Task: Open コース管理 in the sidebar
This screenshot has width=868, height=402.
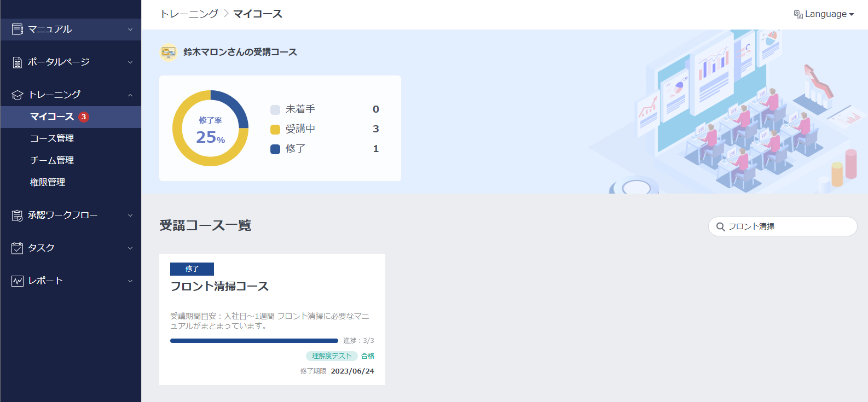Action: point(52,139)
